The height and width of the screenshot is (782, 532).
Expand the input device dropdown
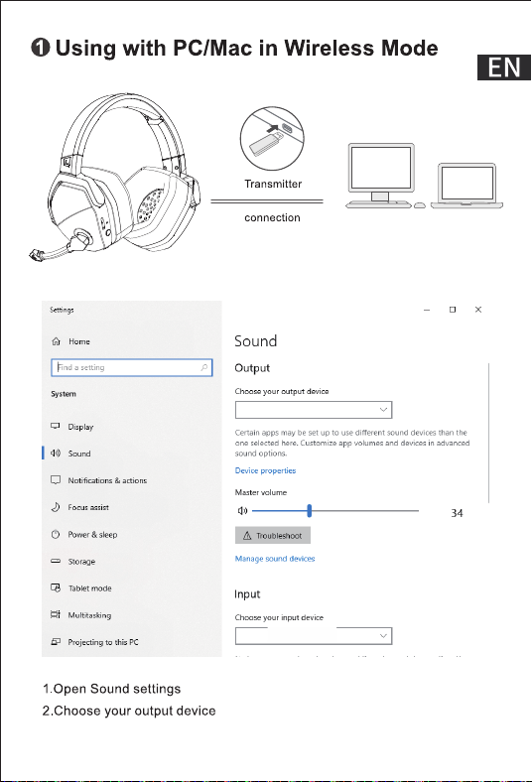click(x=314, y=636)
